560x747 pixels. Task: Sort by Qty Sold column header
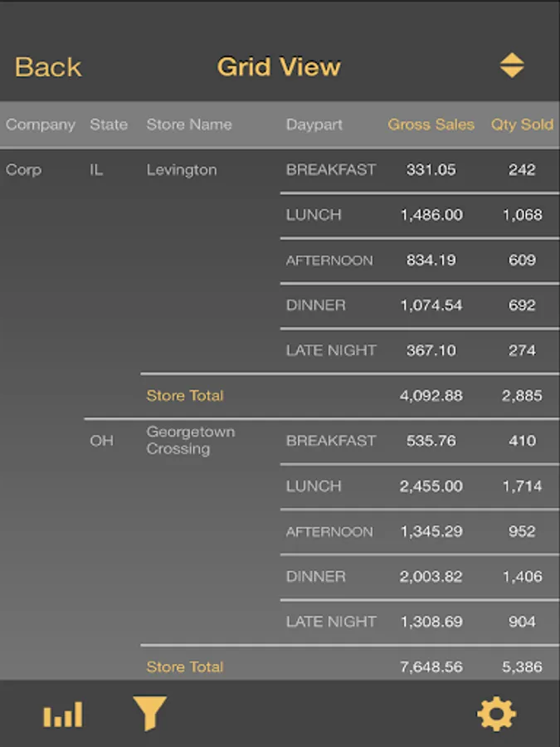click(x=522, y=124)
